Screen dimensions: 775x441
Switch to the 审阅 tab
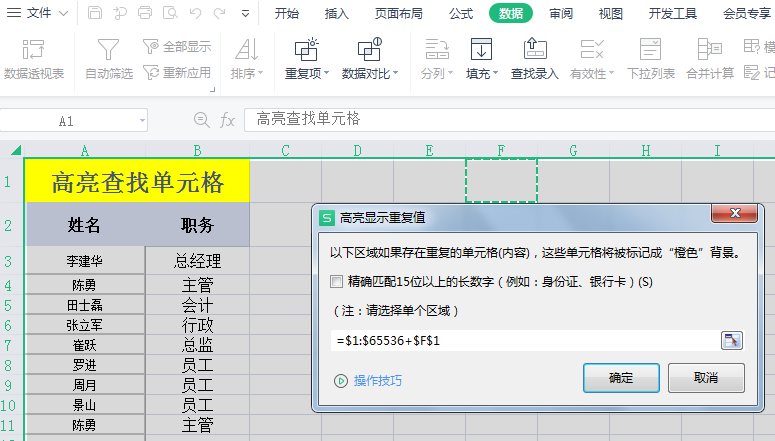click(561, 13)
